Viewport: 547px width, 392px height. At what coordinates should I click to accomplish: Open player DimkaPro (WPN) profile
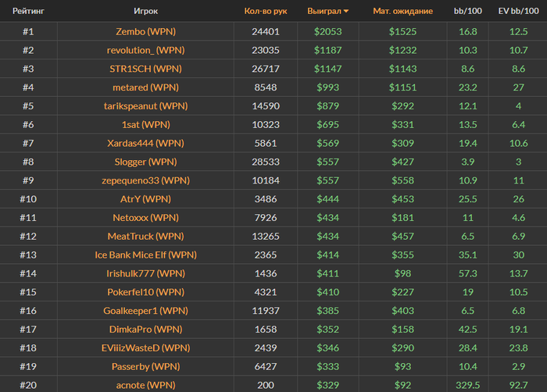click(x=146, y=330)
